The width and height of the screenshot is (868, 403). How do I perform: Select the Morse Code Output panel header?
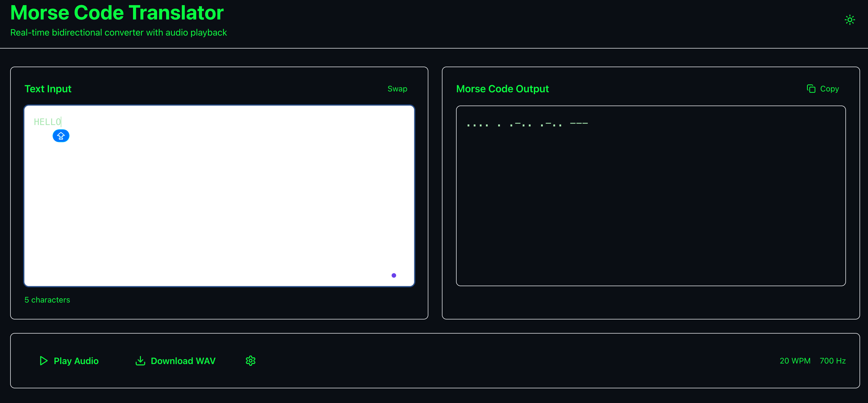pos(502,89)
